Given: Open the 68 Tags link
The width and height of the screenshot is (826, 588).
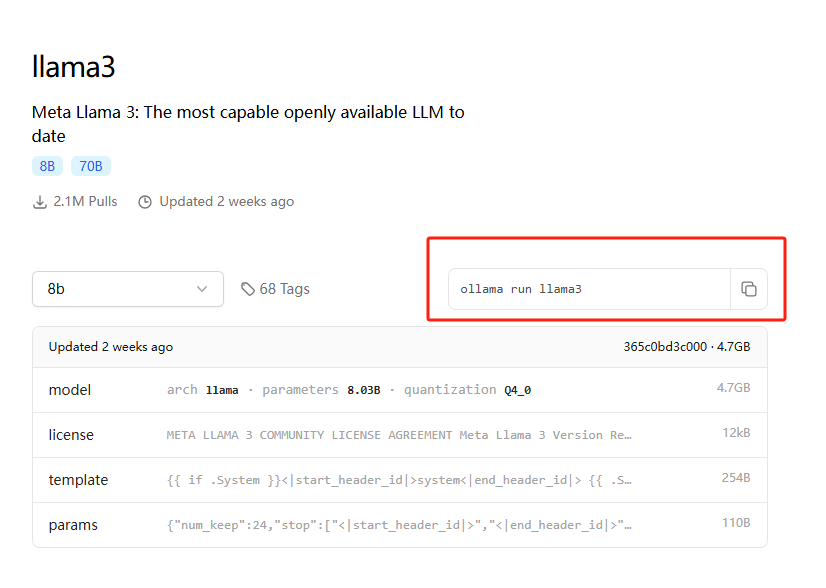Looking at the screenshot, I should click(x=284, y=289).
